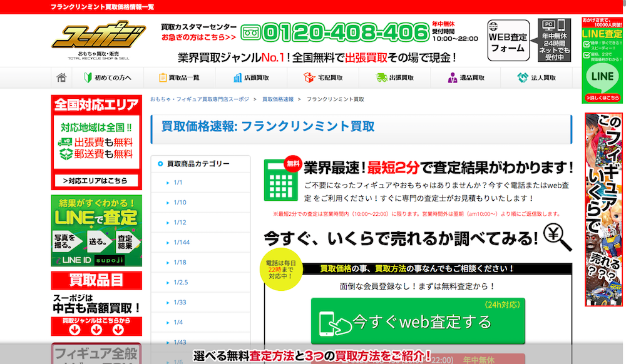Click >詳しくはこちら on LINE査定 banner
This screenshot has height=364, width=626.
[x=602, y=98]
